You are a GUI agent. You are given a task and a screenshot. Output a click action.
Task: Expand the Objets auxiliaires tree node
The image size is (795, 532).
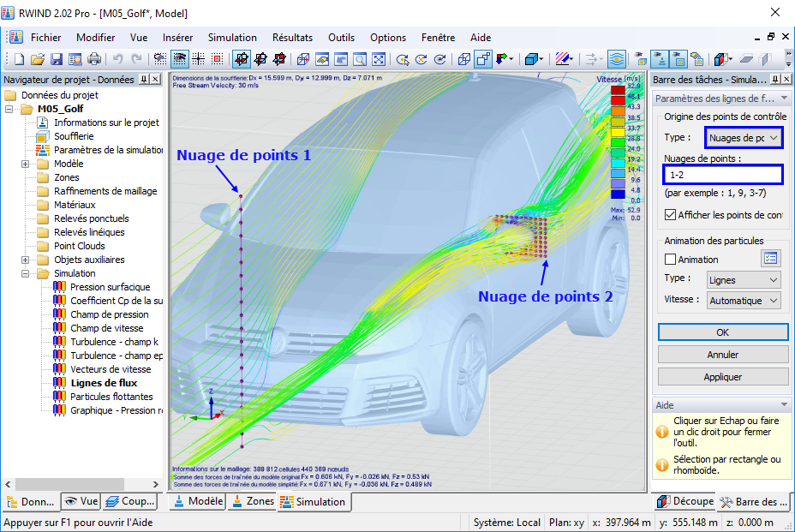click(25, 260)
